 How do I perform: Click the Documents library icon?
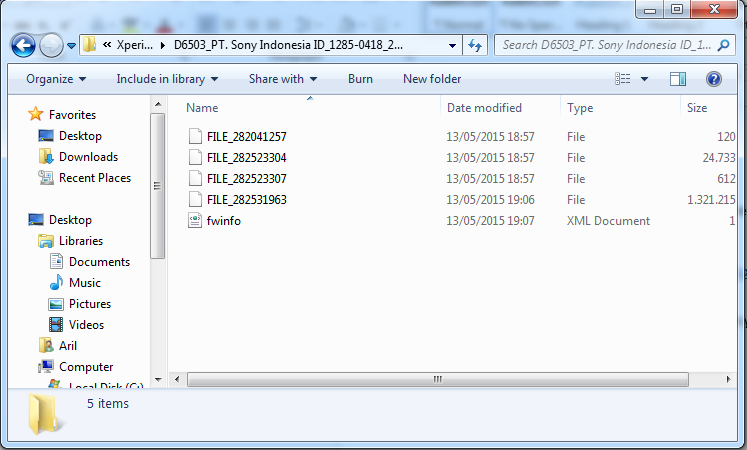click(x=56, y=261)
